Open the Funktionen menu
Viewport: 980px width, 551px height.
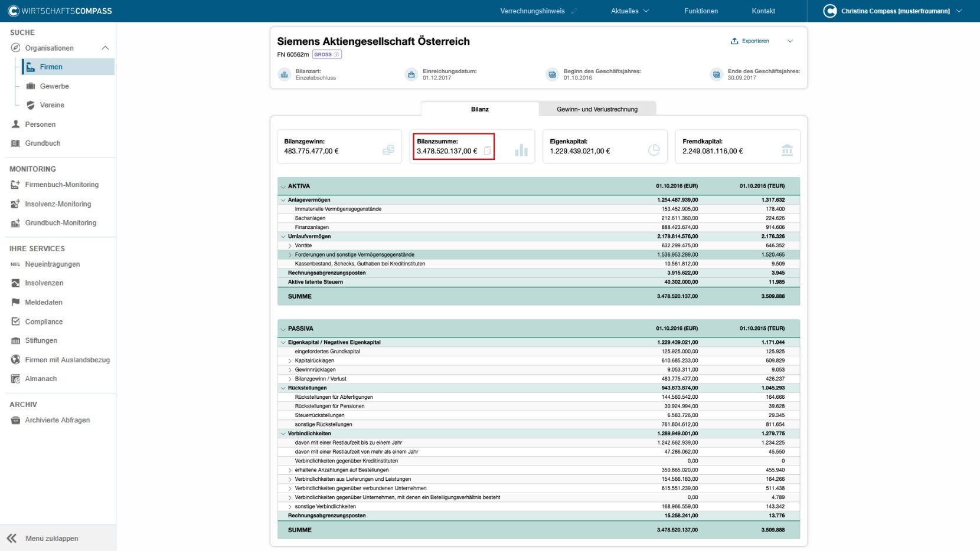pos(701,11)
